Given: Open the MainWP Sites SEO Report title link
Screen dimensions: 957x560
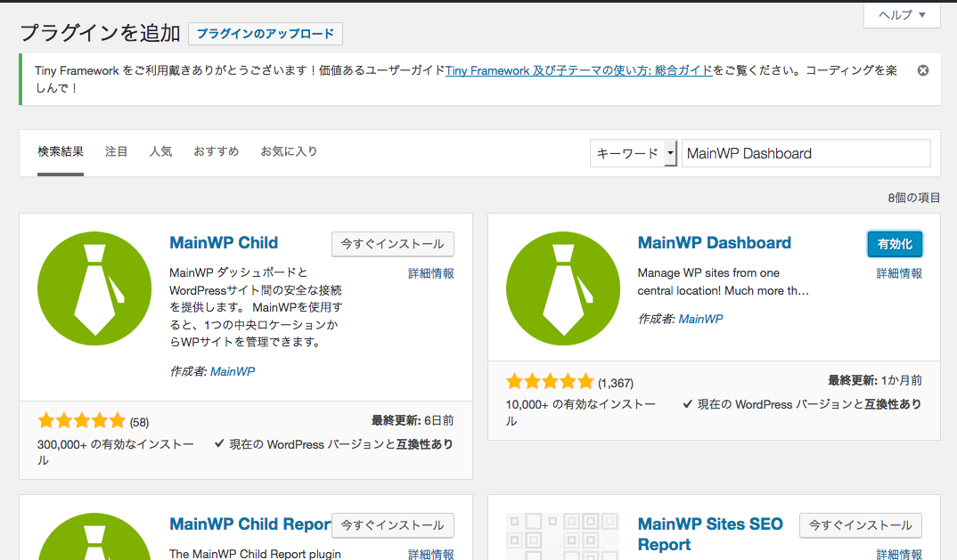Looking at the screenshot, I should click(710, 534).
